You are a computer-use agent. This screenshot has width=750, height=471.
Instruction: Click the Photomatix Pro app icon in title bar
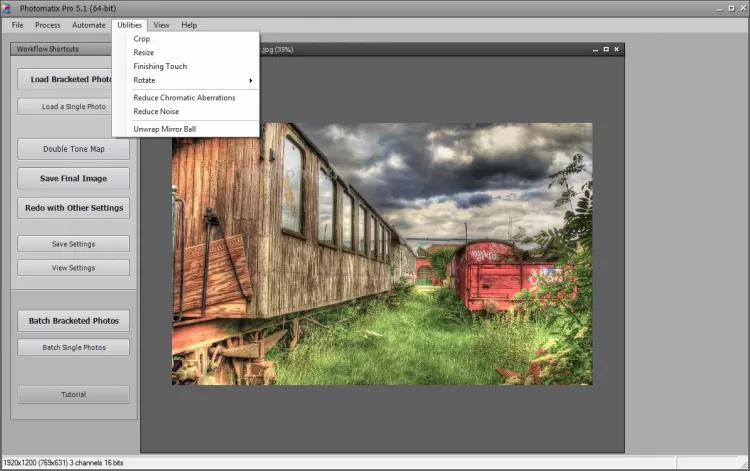pos(7,8)
